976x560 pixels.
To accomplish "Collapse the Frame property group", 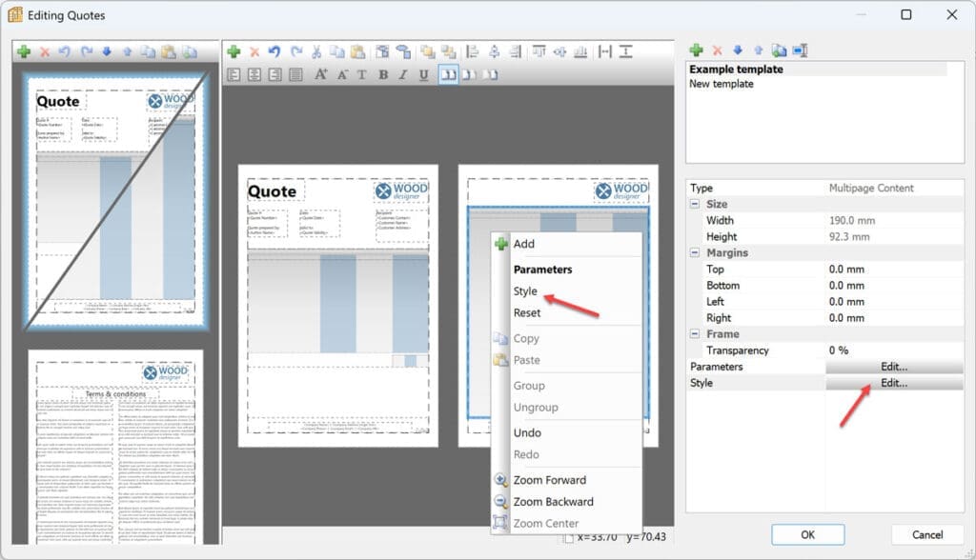I will coord(695,334).
